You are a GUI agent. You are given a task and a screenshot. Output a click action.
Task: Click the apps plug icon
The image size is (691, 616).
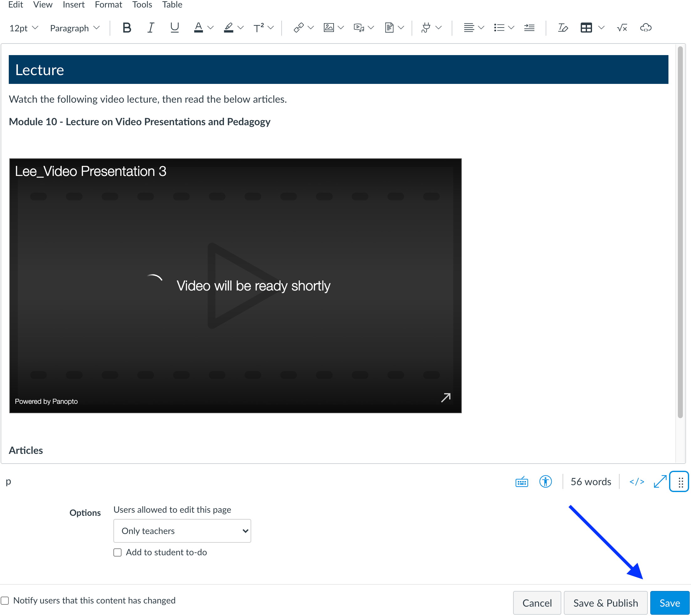426,28
